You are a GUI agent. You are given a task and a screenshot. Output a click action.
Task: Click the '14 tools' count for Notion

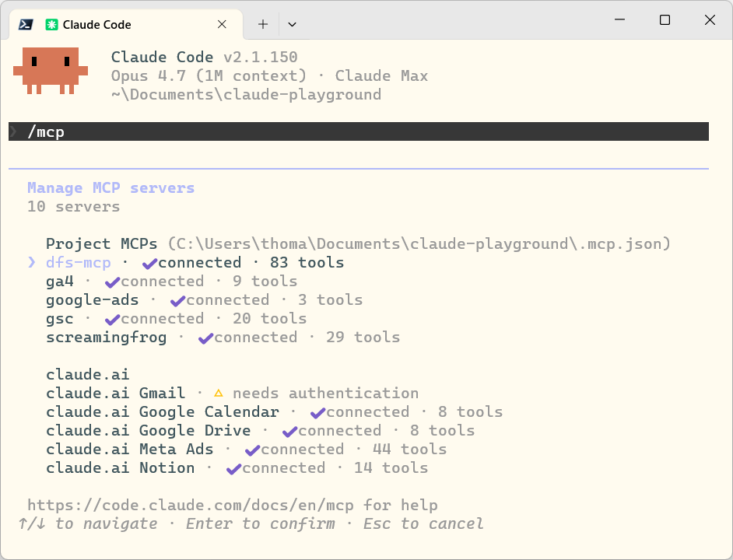click(x=391, y=468)
